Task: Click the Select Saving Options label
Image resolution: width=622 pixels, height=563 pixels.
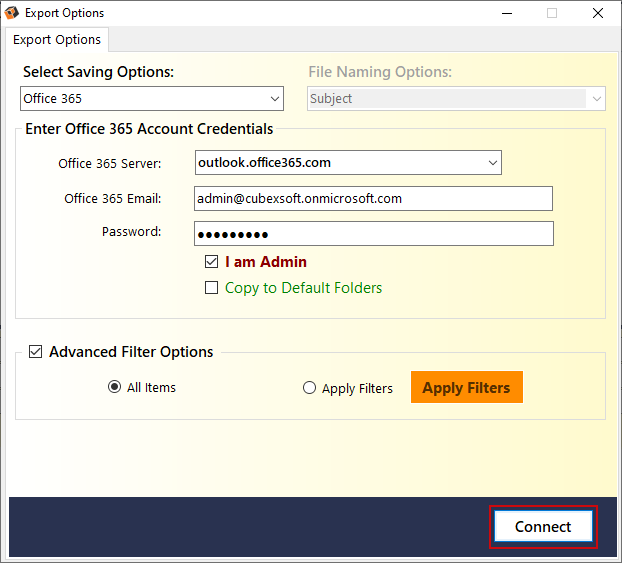Action: click(98, 72)
